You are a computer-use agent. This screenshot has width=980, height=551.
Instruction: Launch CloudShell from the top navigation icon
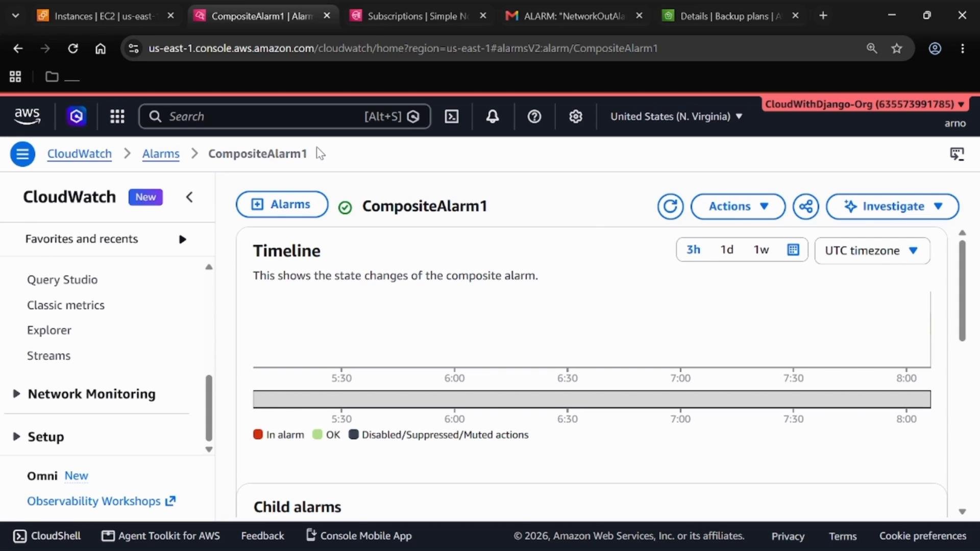point(452,116)
